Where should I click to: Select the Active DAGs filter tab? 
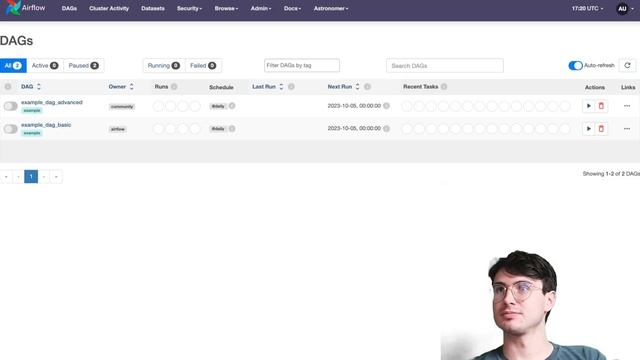[45, 65]
